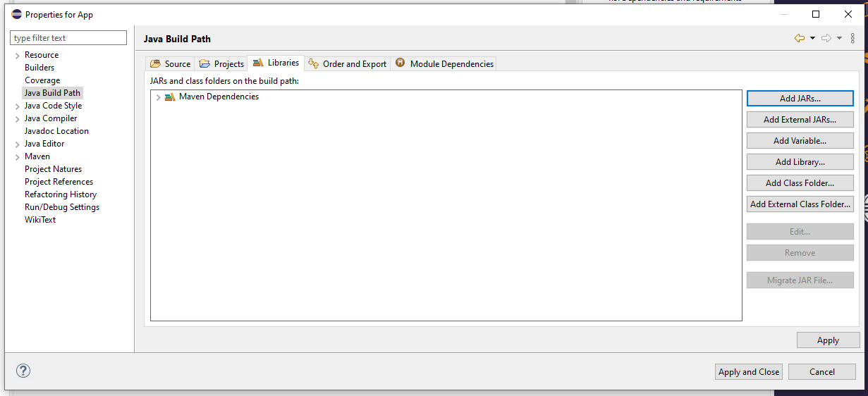This screenshot has height=396, width=868.
Task: Open the Module Dependencies tab
Action: 444,63
